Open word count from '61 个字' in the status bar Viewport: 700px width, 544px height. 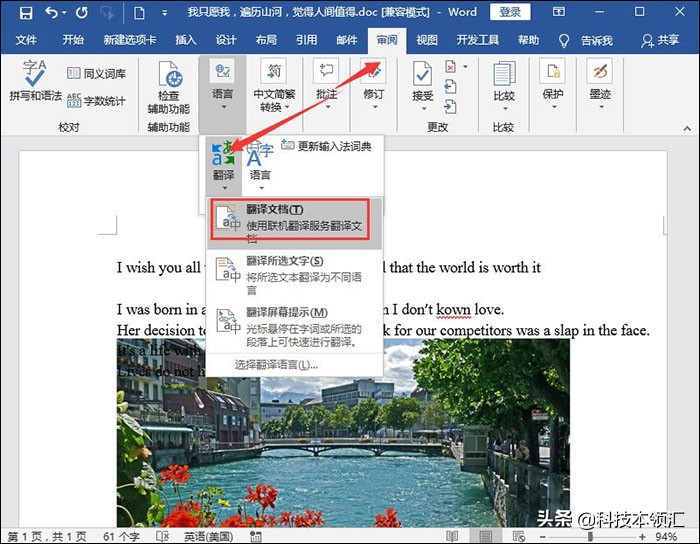[121, 536]
